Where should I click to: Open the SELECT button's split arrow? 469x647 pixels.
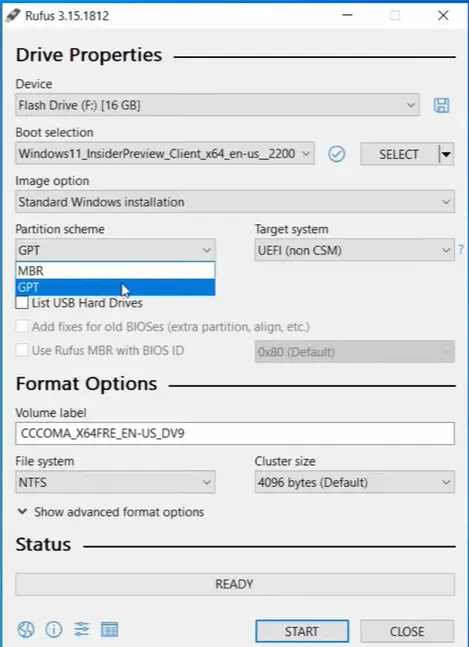click(x=446, y=154)
